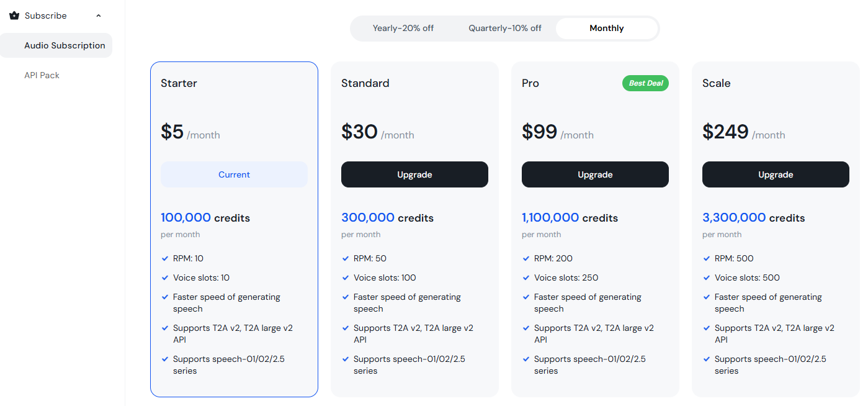Viewport: 868px width, 406px height.
Task: Open API Pack sidebar item
Action: click(42, 75)
